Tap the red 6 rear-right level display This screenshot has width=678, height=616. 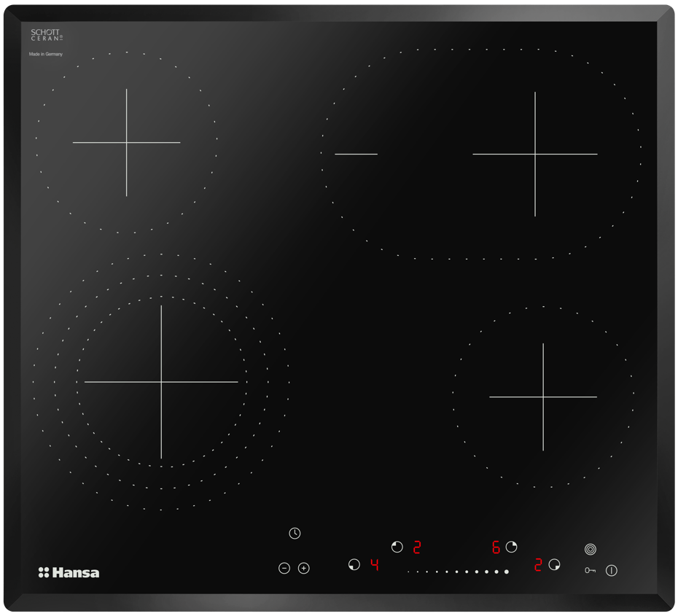click(496, 547)
